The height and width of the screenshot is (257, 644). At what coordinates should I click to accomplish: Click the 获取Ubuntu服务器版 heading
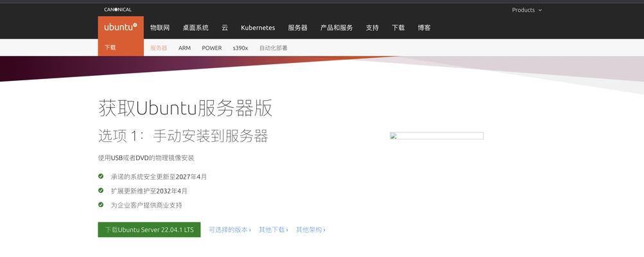pos(185,108)
